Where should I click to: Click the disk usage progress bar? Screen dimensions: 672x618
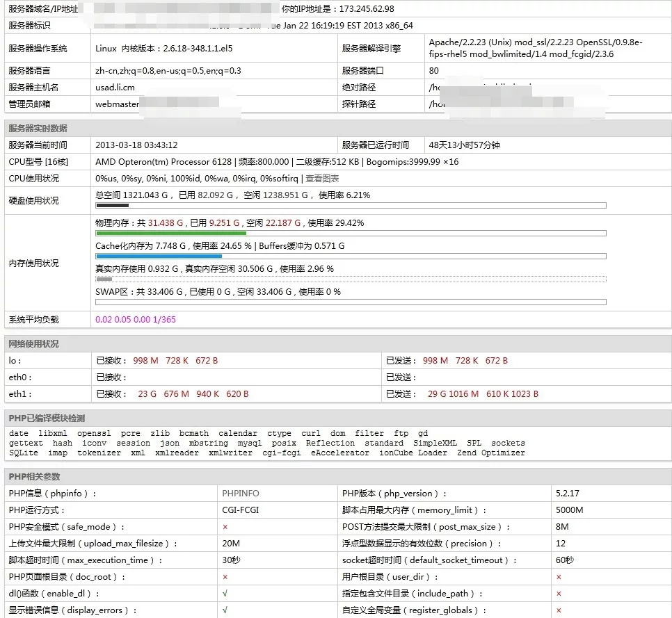point(350,206)
